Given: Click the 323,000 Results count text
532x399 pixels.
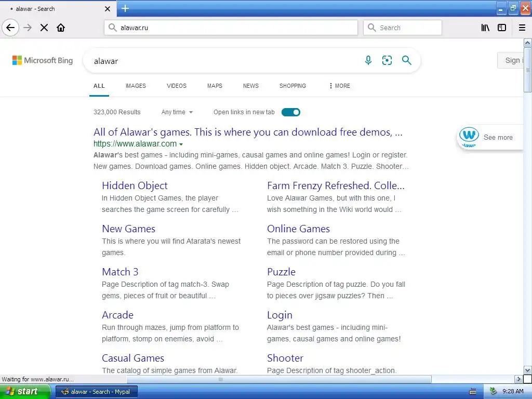Looking at the screenshot, I should (117, 112).
